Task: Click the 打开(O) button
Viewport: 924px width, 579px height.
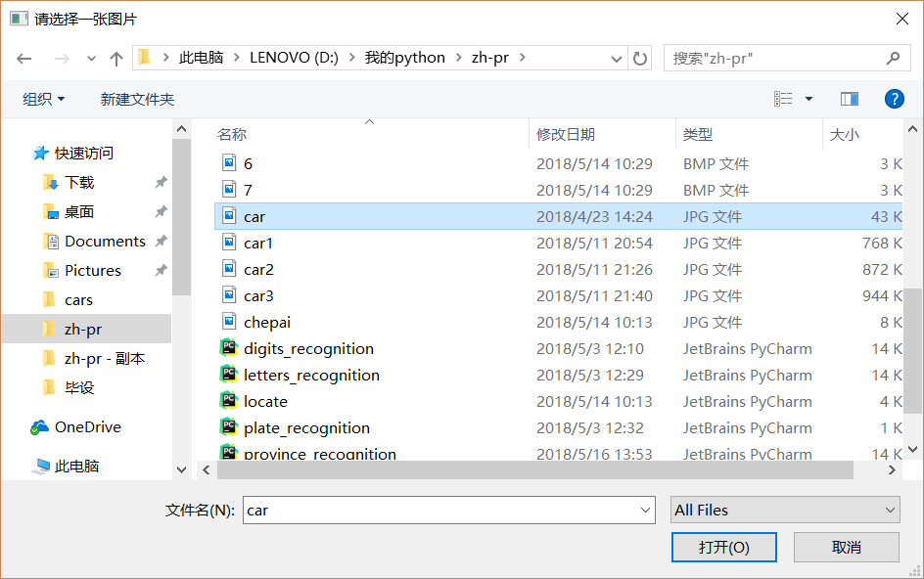Action: (724, 547)
